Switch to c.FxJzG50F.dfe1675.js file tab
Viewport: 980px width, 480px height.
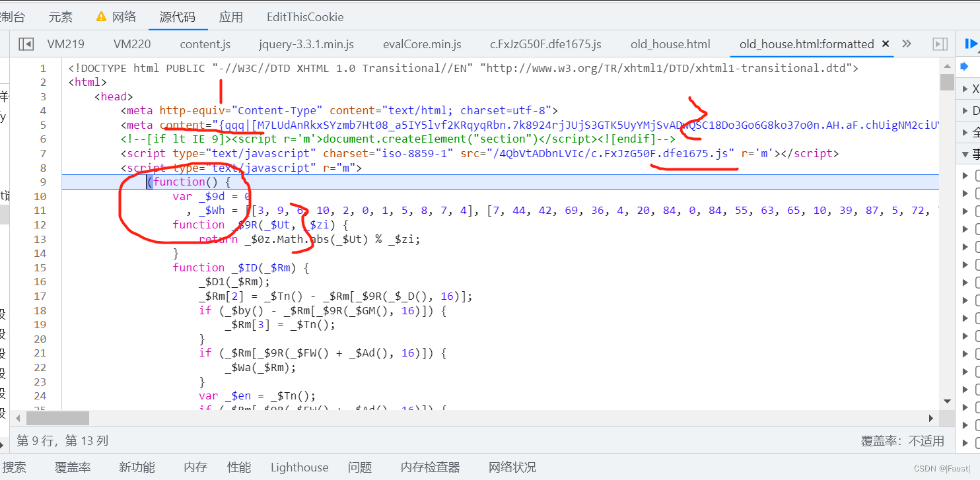(x=545, y=44)
